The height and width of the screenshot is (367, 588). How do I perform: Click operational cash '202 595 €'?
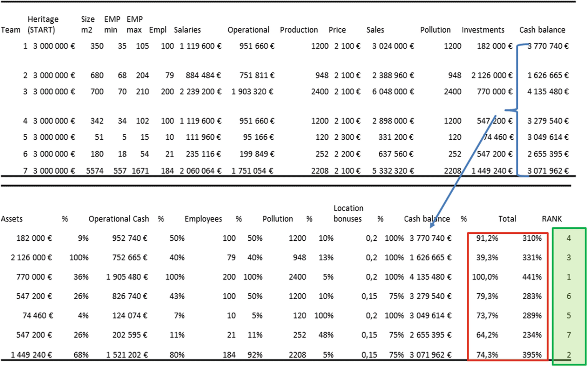pyautogui.click(x=130, y=335)
